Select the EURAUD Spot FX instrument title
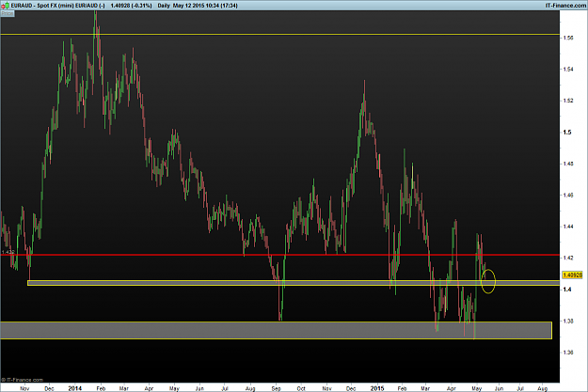This screenshot has width=588, height=392. pyautogui.click(x=57, y=6)
